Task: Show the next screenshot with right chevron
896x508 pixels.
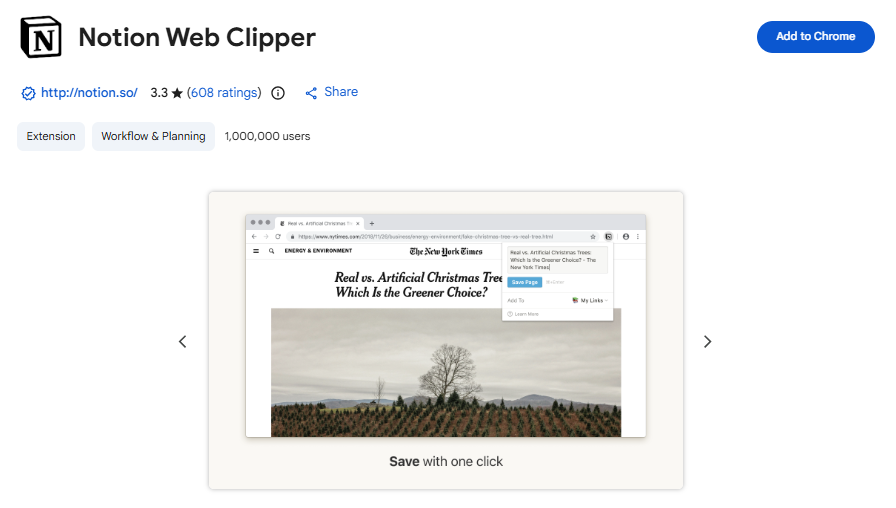Action: [x=707, y=342]
